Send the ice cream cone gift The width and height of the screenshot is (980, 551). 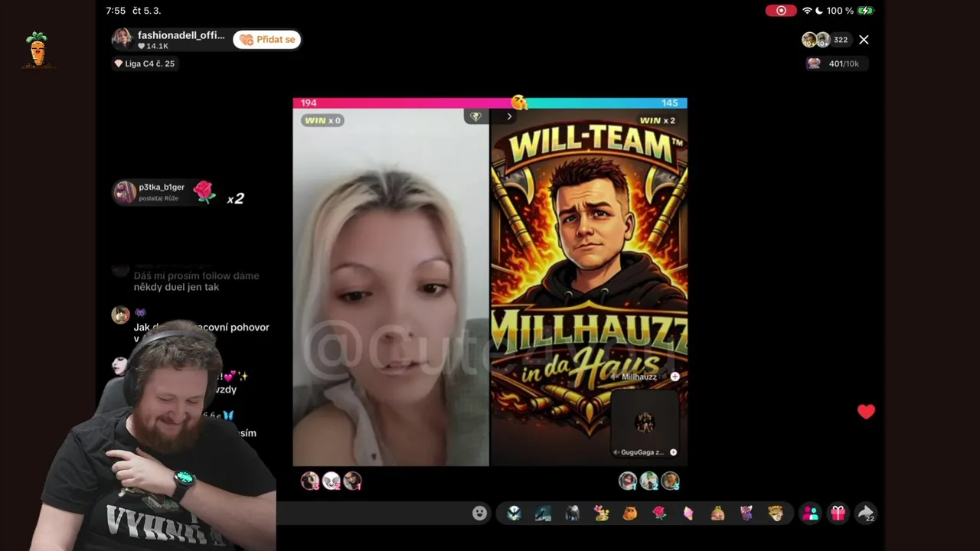[688, 514]
